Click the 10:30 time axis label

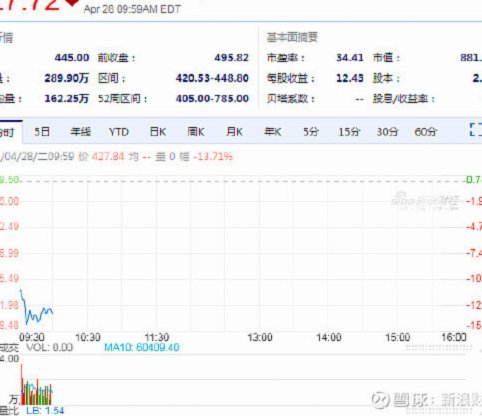tap(88, 337)
